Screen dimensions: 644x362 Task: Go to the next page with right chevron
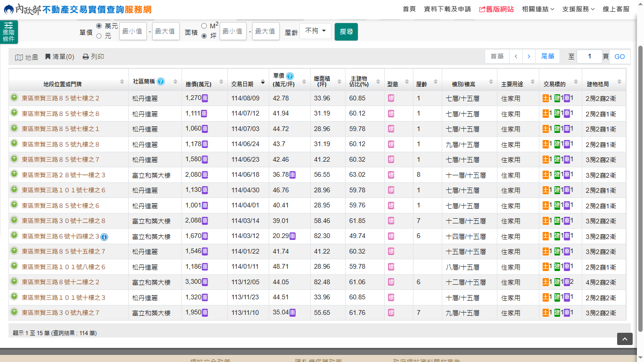tap(529, 57)
